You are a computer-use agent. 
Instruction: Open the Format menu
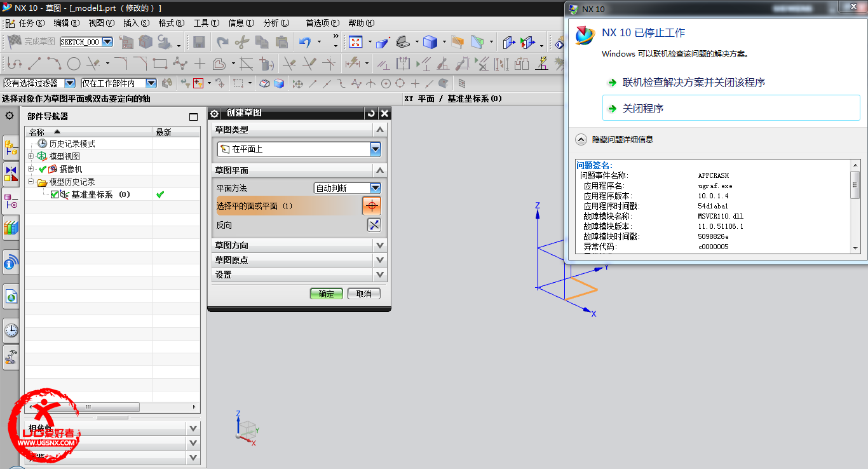172,23
